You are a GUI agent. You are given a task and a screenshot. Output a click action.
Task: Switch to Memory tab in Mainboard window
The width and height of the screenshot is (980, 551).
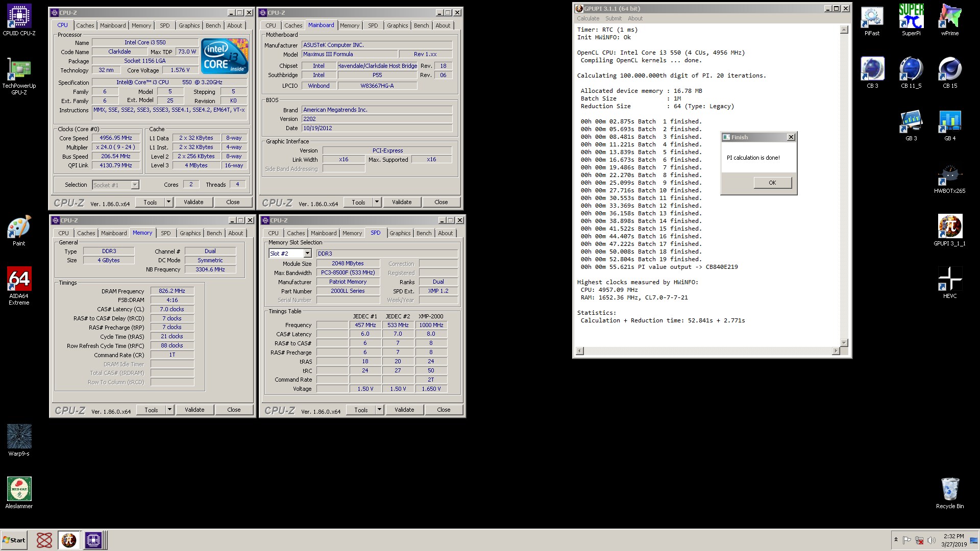350,26
